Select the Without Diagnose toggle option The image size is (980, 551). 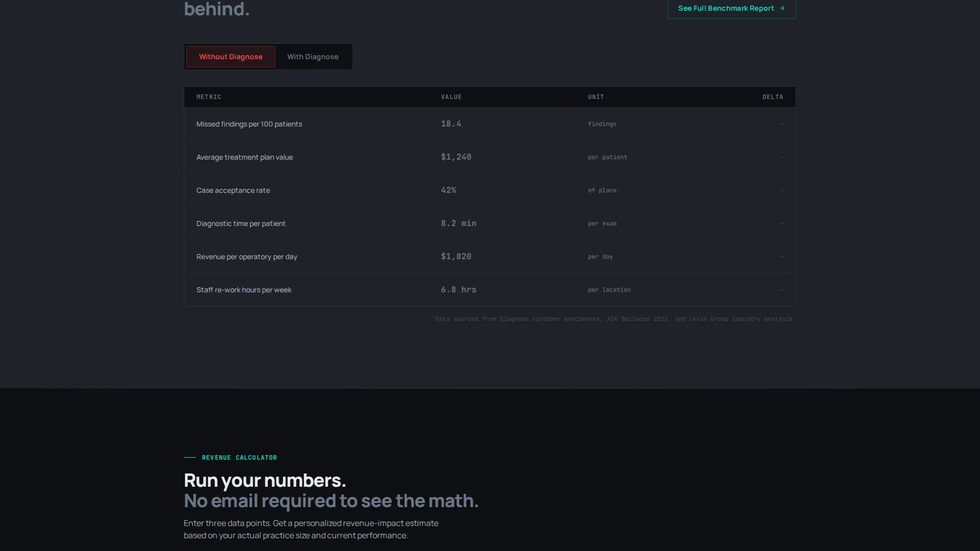(231, 57)
